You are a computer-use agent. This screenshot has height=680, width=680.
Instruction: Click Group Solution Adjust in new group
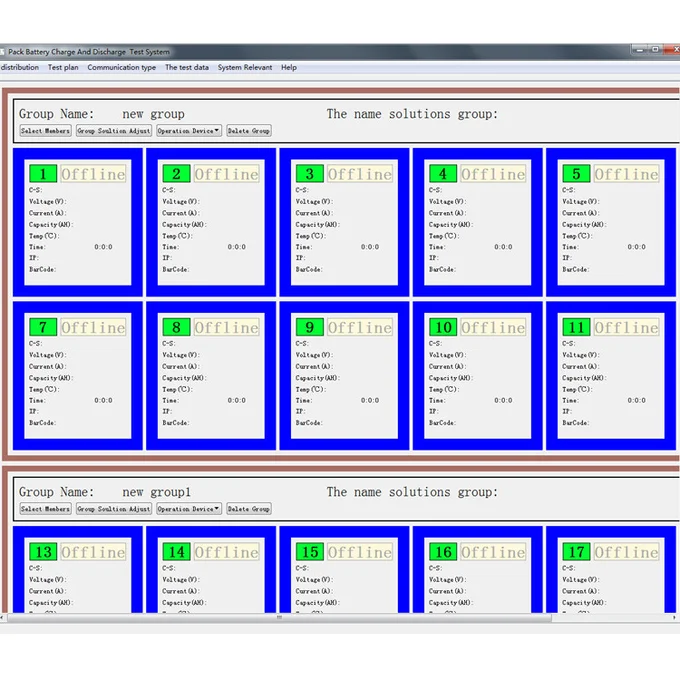click(114, 131)
